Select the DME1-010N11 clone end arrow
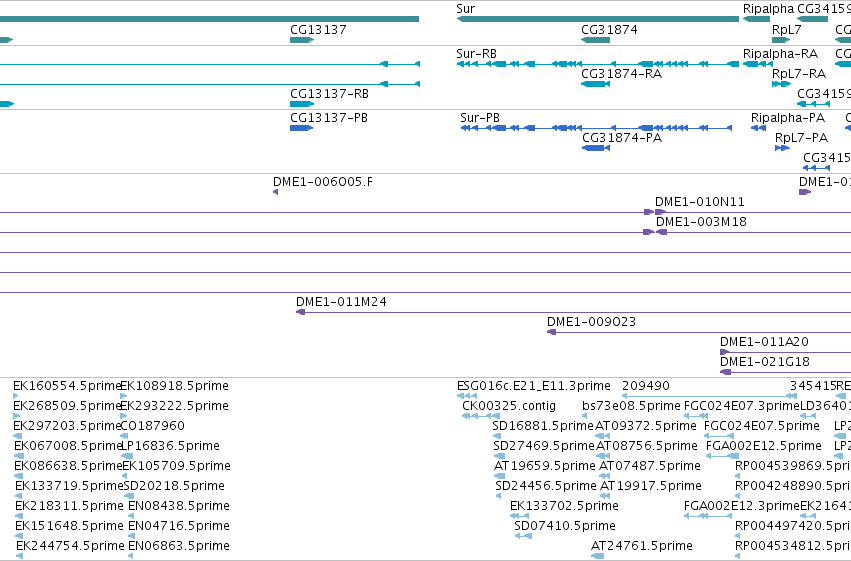The height and width of the screenshot is (561, 851). (661, 212)
